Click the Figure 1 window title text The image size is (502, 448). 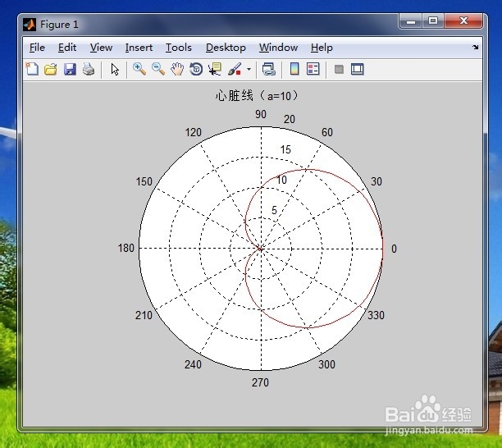[59, 25]
